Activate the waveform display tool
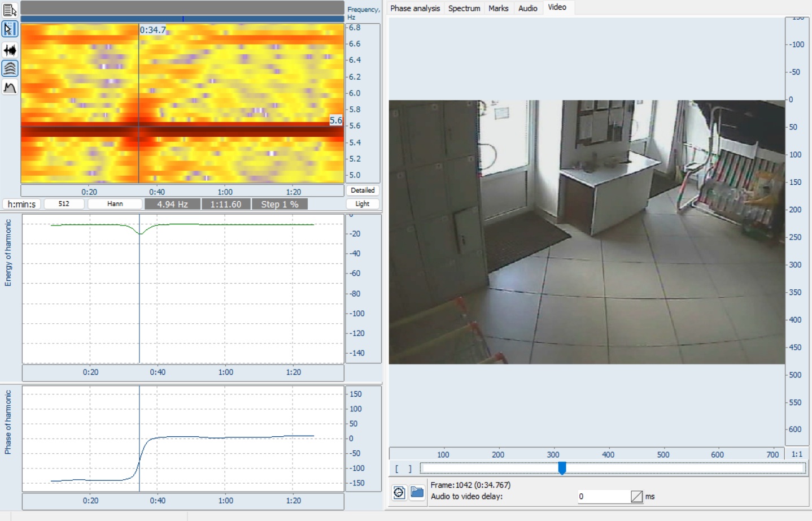The height and width of the screenshot is (521, 812). pos(8,50)
